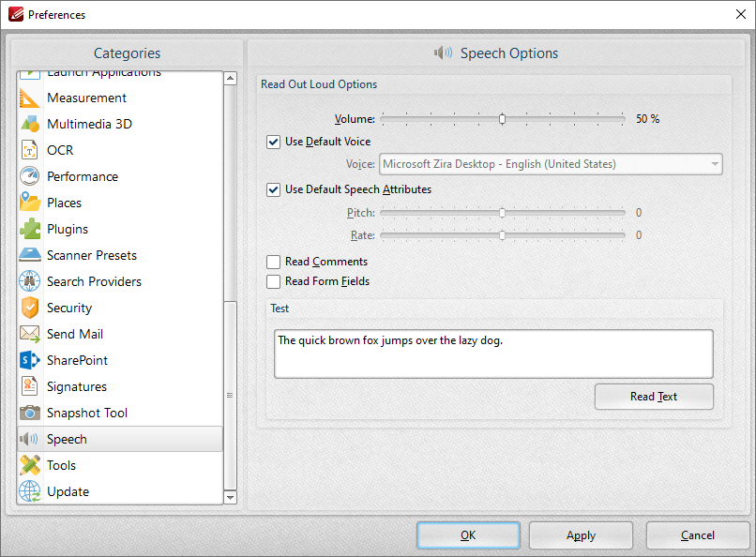This screenshot has height=557, width=756.
Task: Click the Cancel button
Action: [x=698, y=535]
